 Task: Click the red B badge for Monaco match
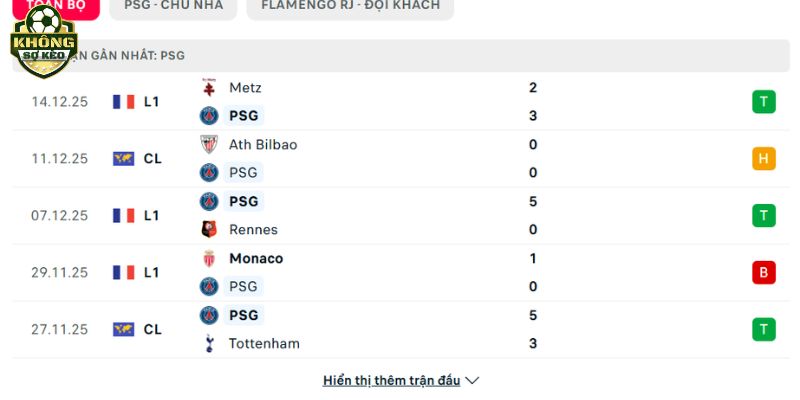pyautogui.click(x=764, y=272)
